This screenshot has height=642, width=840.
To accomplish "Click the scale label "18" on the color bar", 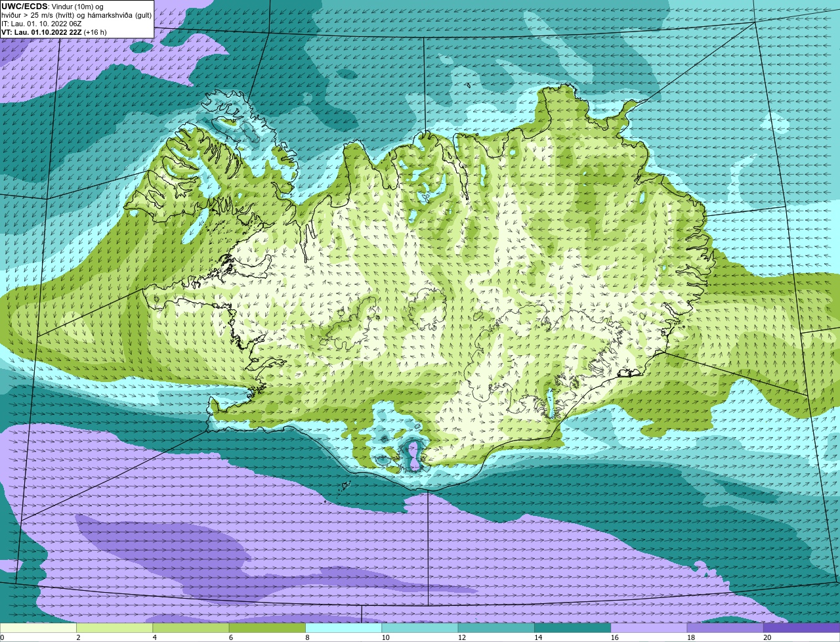I will (690, 637).
